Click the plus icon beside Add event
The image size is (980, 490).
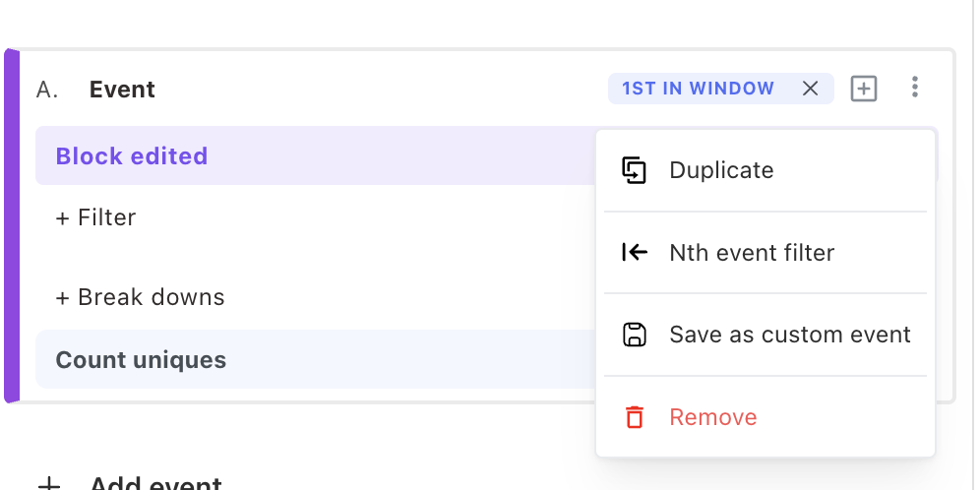coord(48,484)
